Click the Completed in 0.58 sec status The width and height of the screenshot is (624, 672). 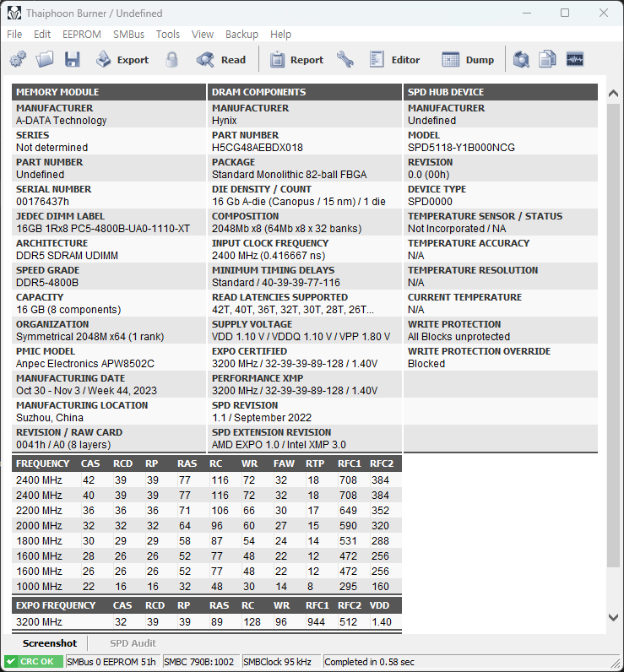coord(370,661)
